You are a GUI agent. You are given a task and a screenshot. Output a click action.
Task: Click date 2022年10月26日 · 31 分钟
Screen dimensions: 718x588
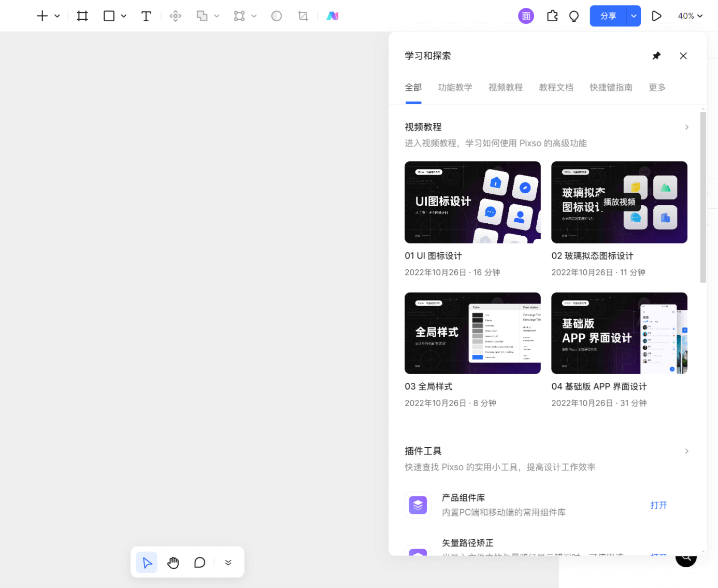[x=599, y=403]
